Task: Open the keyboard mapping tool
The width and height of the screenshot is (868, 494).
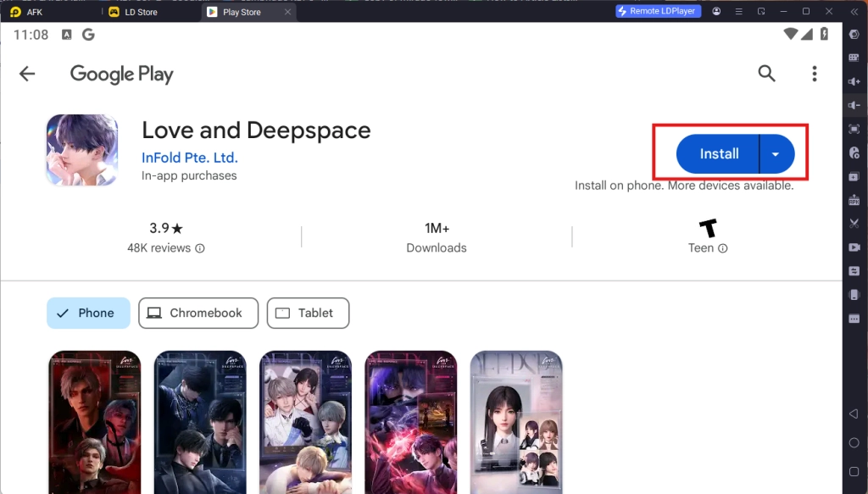Action: click(854, 58)
